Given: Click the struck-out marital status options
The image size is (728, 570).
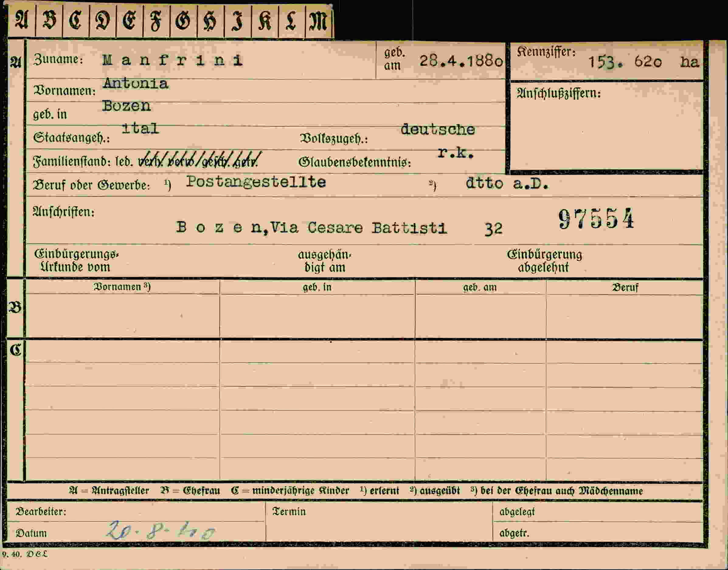Looking at the screenshot, I should point(200,160).
